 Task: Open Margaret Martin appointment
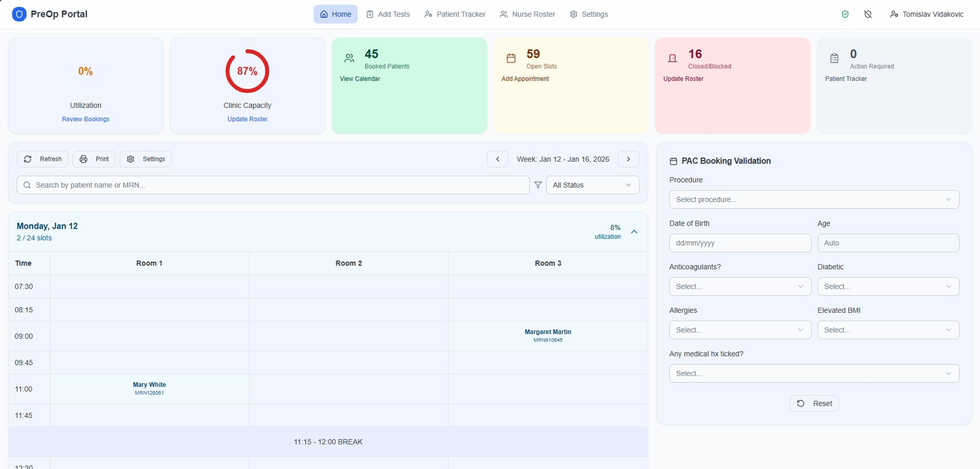click(548, 336)
